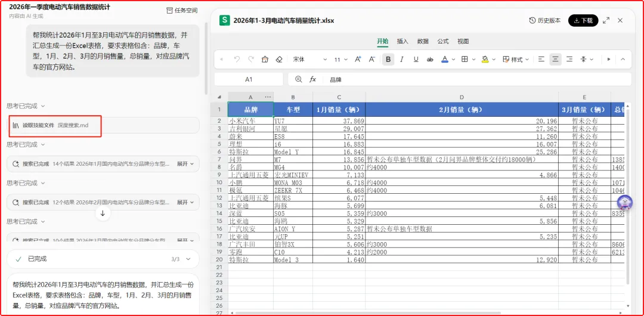Toggle bold formatting
The image size is (644, 316).
tap(388, 60)
